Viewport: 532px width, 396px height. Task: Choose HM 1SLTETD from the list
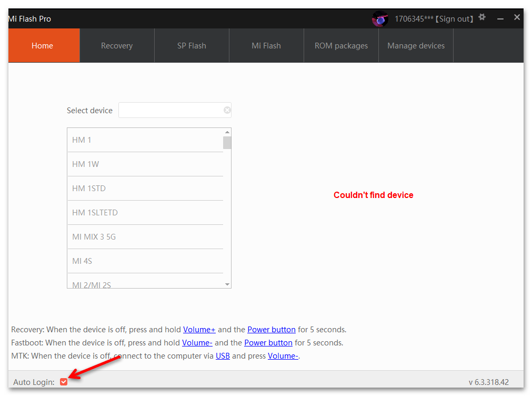click(145, 213)
